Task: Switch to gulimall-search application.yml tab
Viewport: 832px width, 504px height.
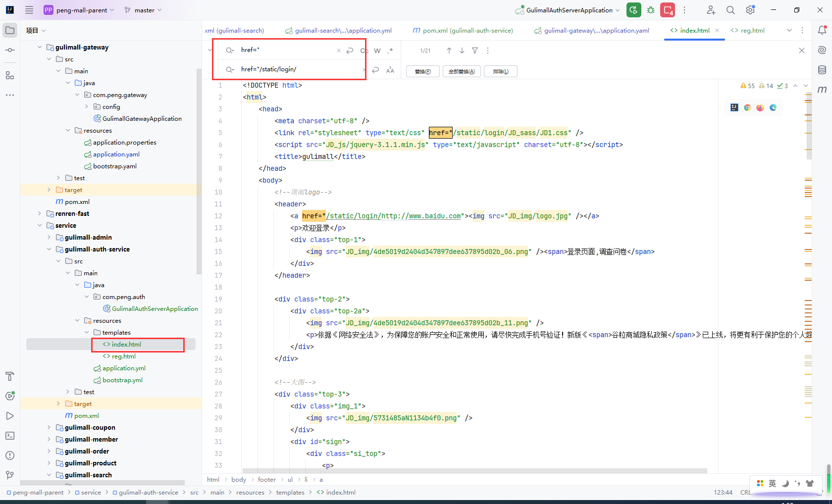Action: click(x=338, y=30)
